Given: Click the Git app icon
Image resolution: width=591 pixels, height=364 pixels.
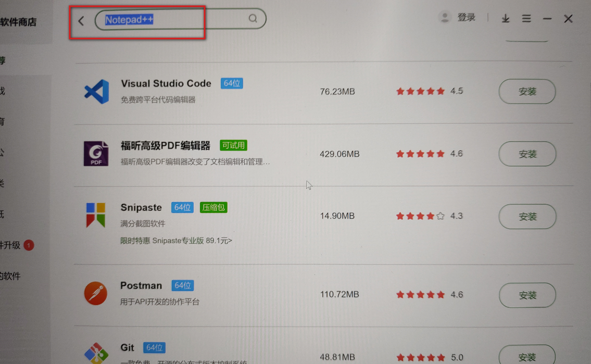Looking at the screenshot, I should pos(96,353).
